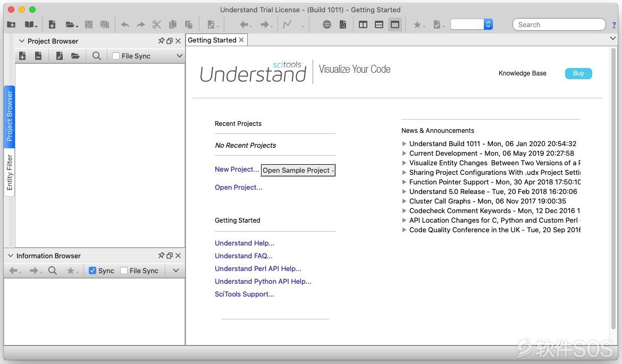Image resolution: width=622 pixels, height=364 pixels.
Task: Open the book-shaped open project toolbar icon
Action: coord(29,24)
